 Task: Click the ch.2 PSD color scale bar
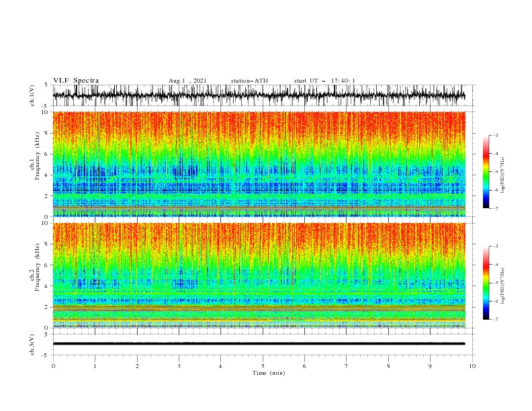(x=486, y=283)
